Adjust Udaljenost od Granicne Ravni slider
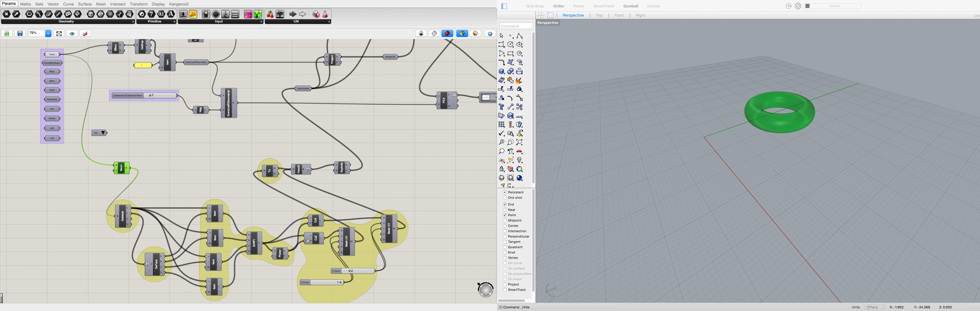This screenshot has height=311, width=980. 144,95
